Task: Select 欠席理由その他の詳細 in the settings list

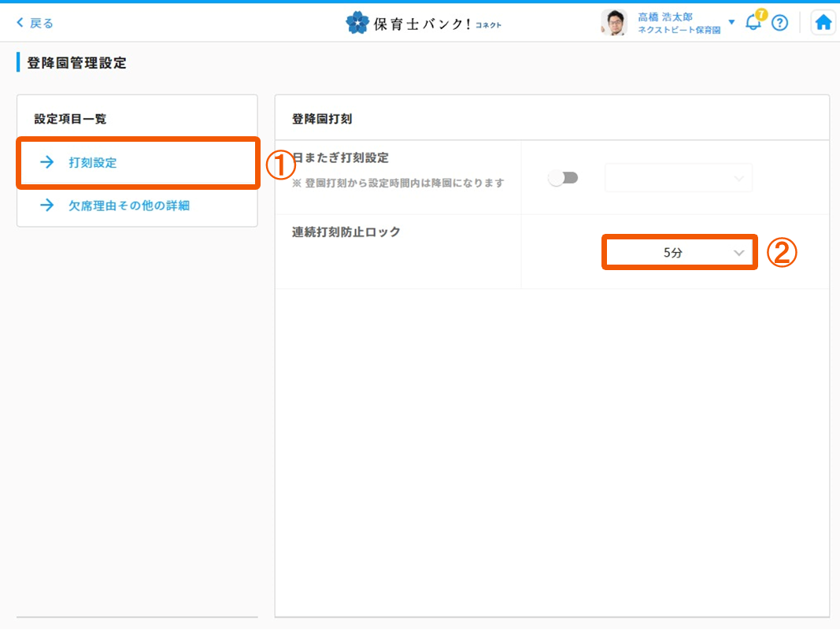Action: tap(129, 206)
